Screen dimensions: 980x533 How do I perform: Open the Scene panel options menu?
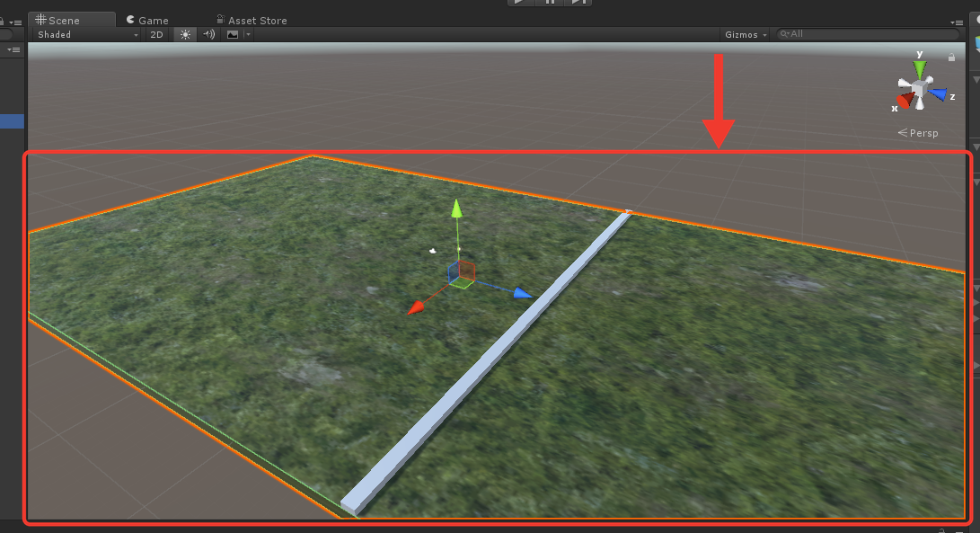tap(957, 22)
